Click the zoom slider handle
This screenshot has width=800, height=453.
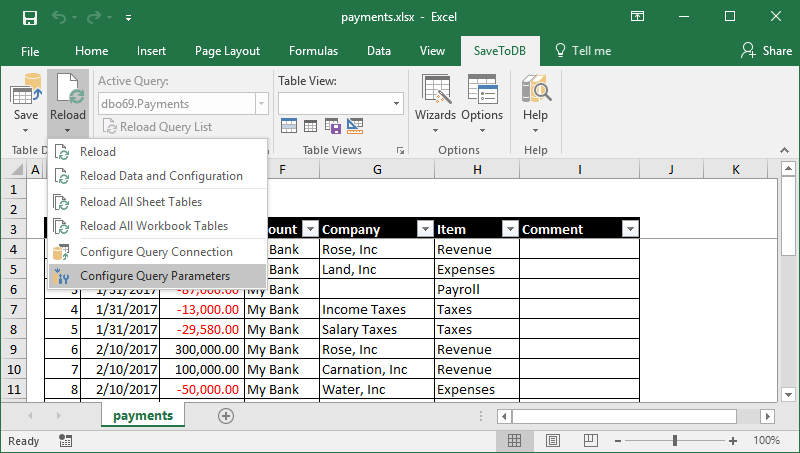point(674,440)
